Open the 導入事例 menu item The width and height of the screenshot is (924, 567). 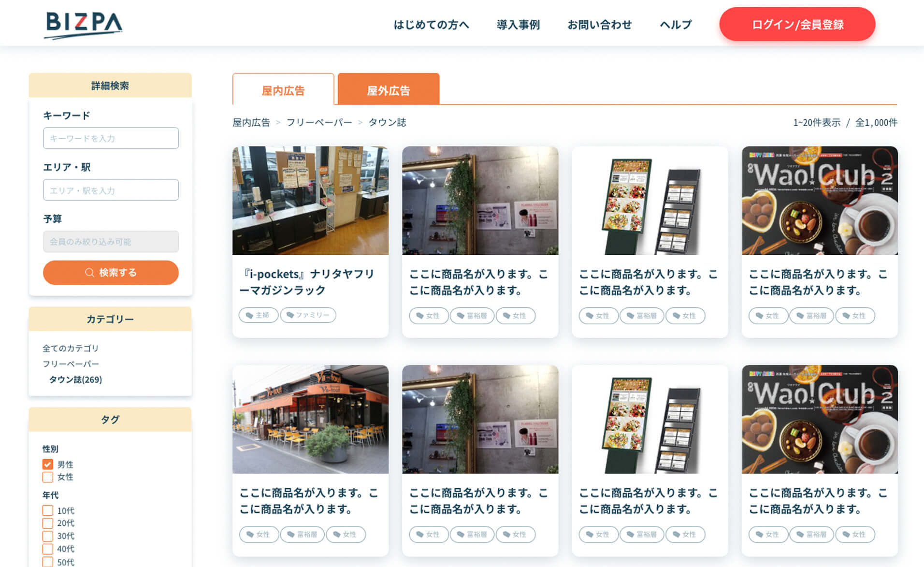pyautogui.click(x=518, y=25)
